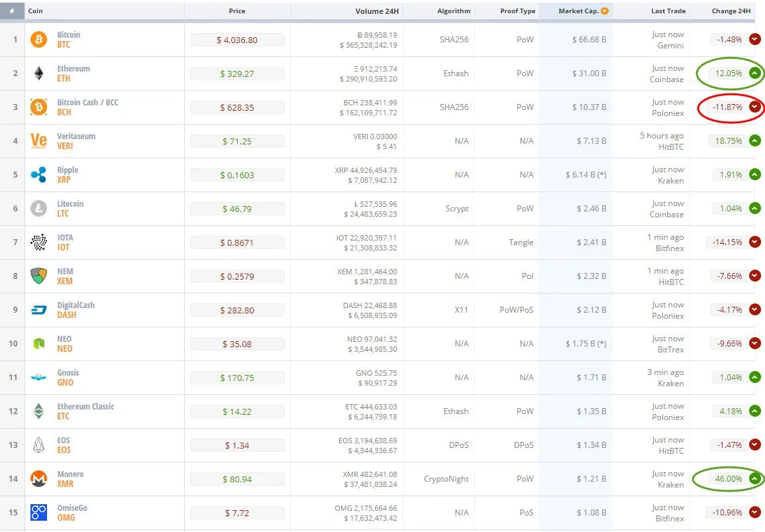
Task: Open the Bitcoin coin name link
Action: [69, 34]
